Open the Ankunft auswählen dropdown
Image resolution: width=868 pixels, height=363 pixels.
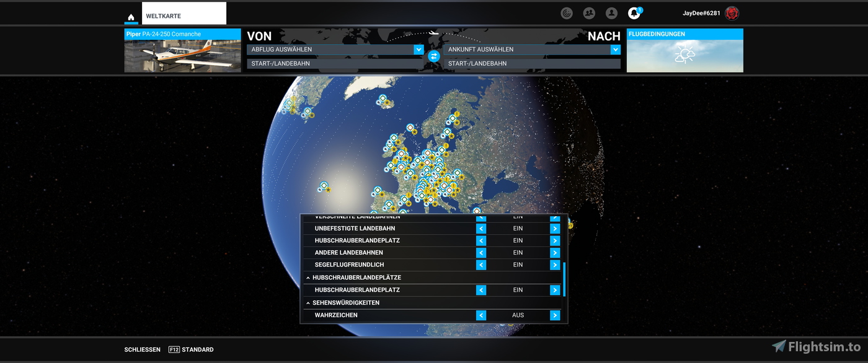point(615,50)
